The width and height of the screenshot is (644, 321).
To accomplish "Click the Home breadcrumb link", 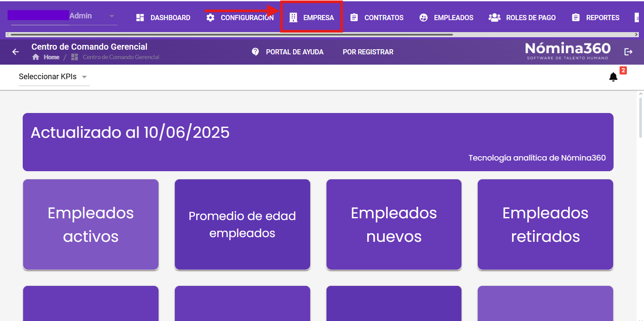I will [x=51, y=57].
